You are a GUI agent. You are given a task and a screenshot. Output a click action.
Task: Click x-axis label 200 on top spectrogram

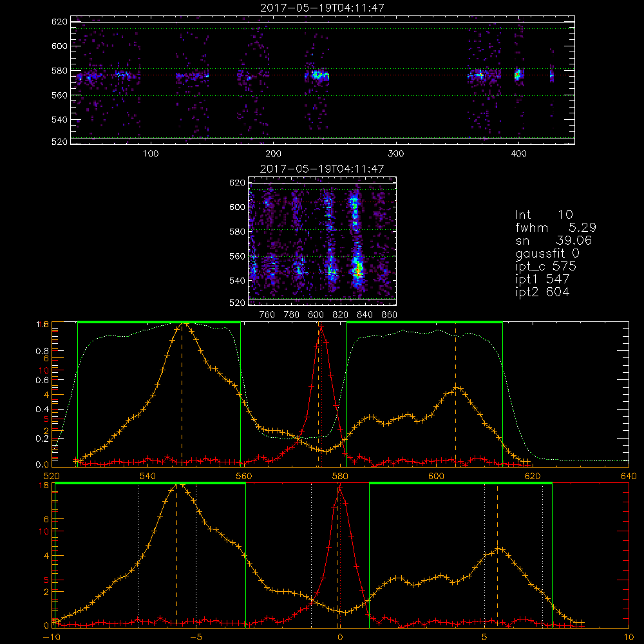pos(273,154)
